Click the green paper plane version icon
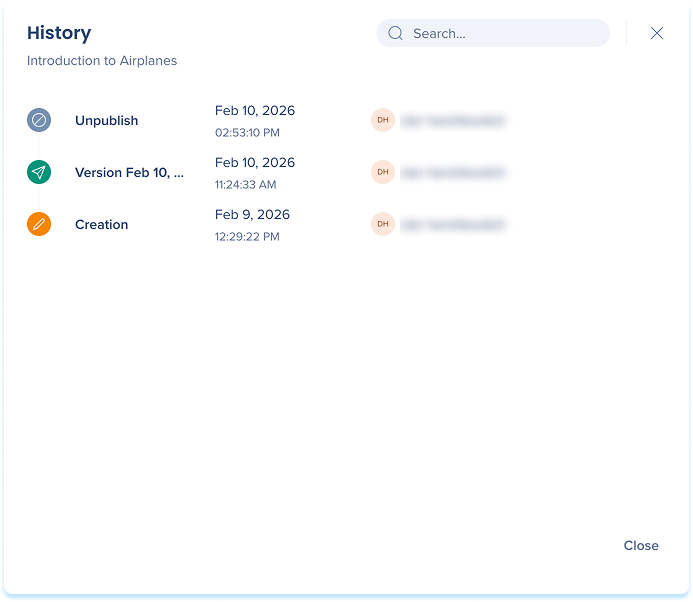The width and height of the screenshot is (693, 602). pos(39,172)
